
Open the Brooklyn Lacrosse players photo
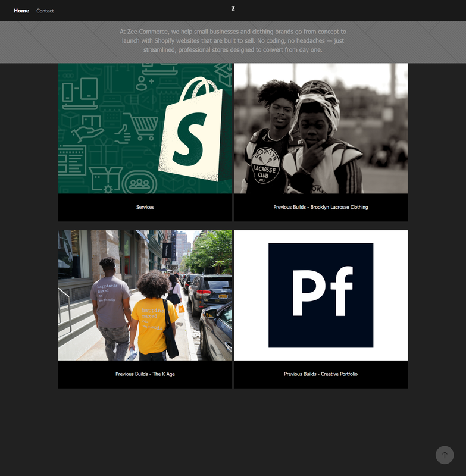point(321,129)
